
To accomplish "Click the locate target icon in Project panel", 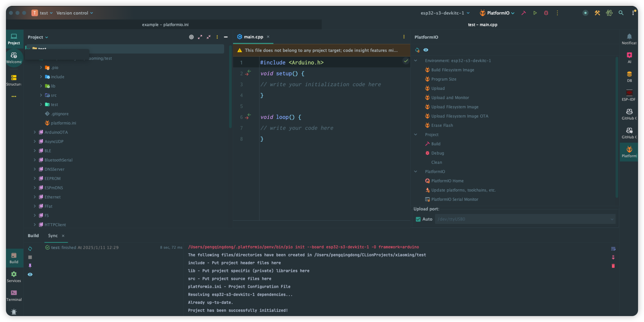I will point(191,37).
